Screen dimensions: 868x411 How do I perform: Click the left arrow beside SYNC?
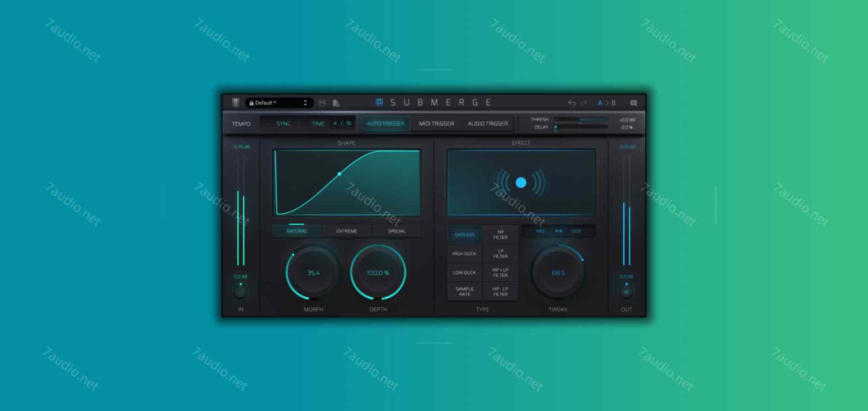click(x=268, y=124)
